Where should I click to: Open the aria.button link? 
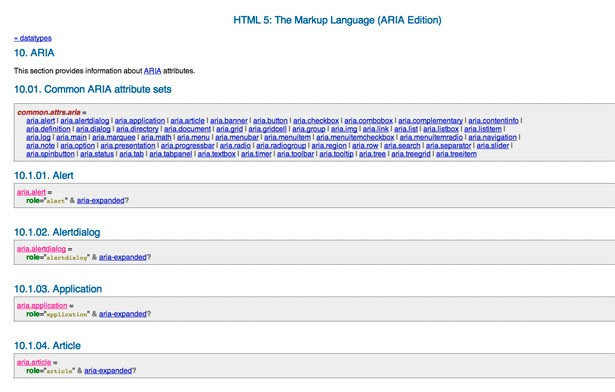[270, 120]
